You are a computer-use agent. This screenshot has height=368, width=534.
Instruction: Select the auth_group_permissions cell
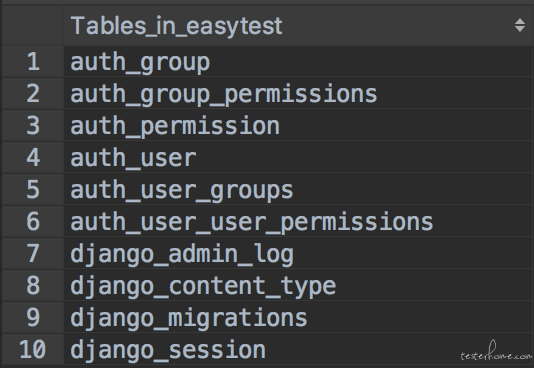297,94
